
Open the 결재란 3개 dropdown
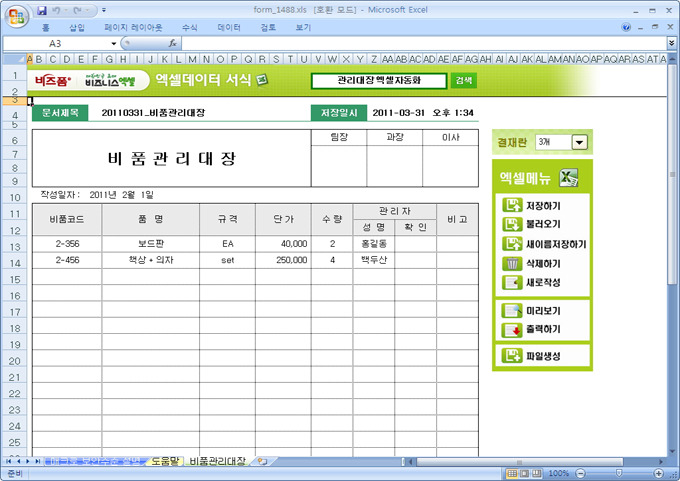point(579,142)
